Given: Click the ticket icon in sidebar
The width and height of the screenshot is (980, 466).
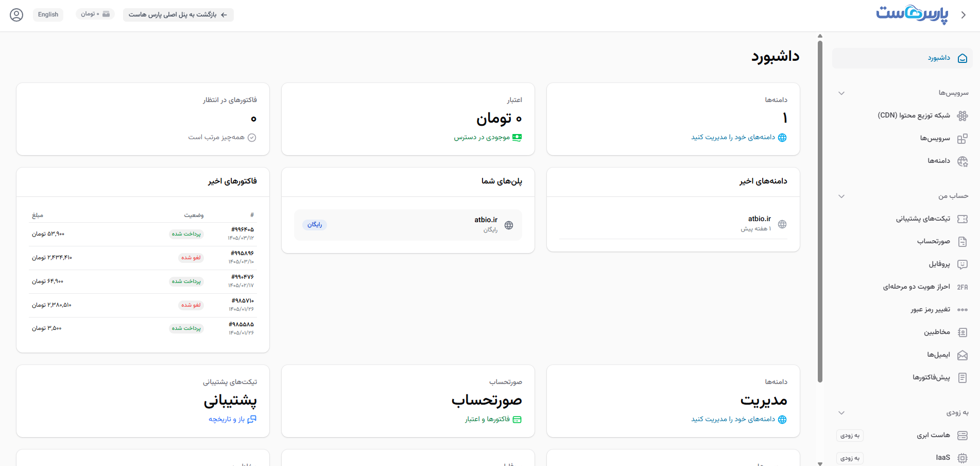Looking at the screenshot, I should pos(962,219).
